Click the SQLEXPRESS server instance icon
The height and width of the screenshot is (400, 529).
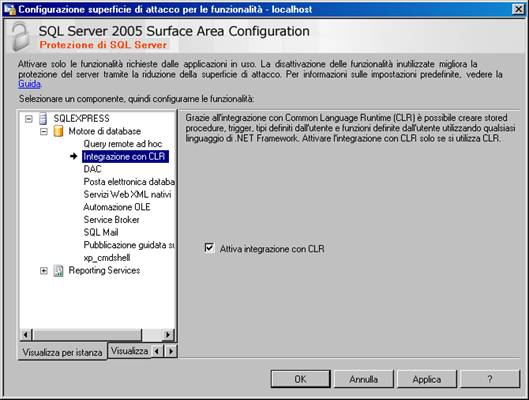(x=43, y=119)
